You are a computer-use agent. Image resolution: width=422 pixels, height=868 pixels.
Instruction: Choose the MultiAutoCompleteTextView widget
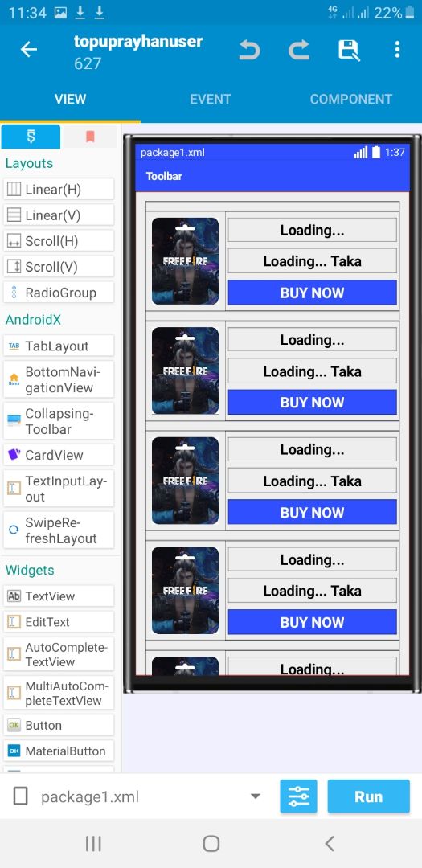(x=59, y=693)
